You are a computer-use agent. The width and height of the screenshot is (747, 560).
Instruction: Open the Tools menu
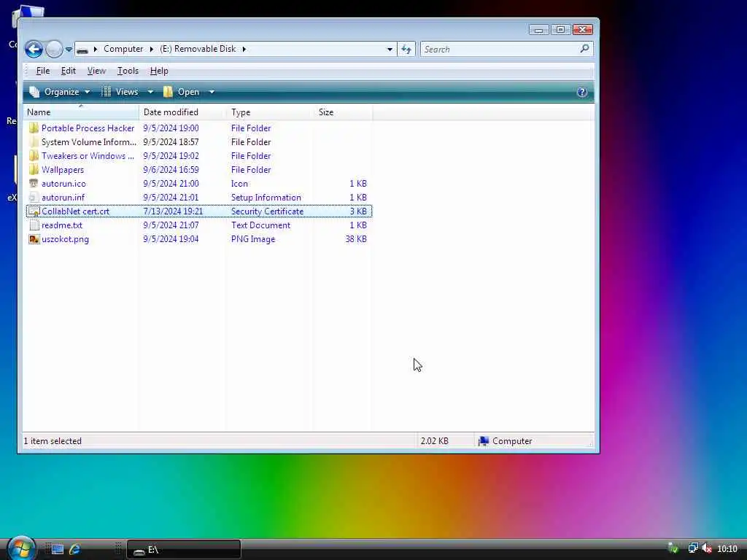(x=128, y=71)
